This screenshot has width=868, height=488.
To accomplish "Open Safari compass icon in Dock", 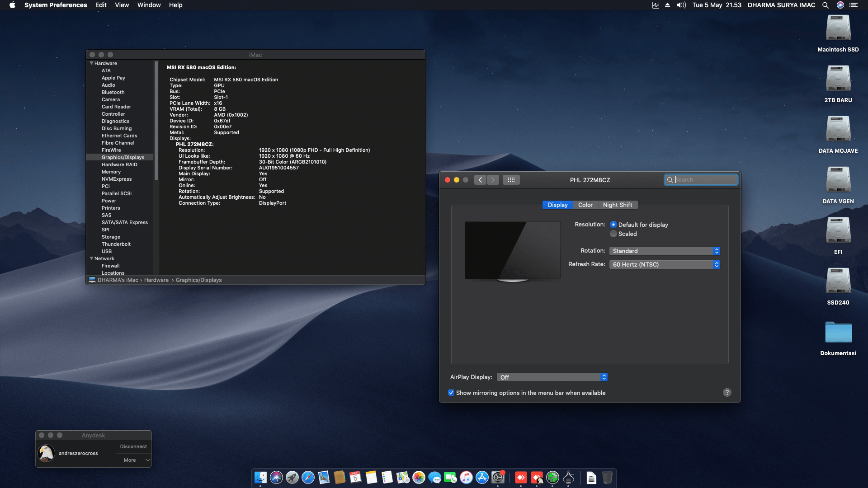I will [308, 477].
